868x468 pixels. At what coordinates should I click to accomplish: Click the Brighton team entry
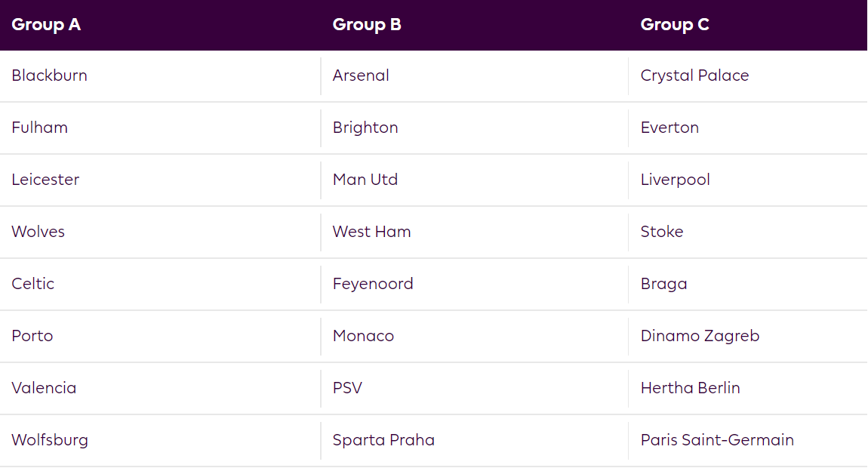pyautogui.click(x=365, y=128)
